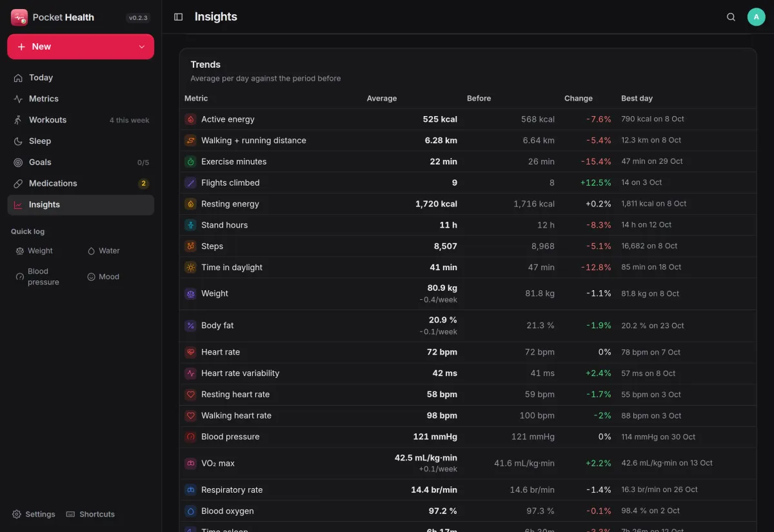Click the Steps footprint icon

[x=190, y=246]
